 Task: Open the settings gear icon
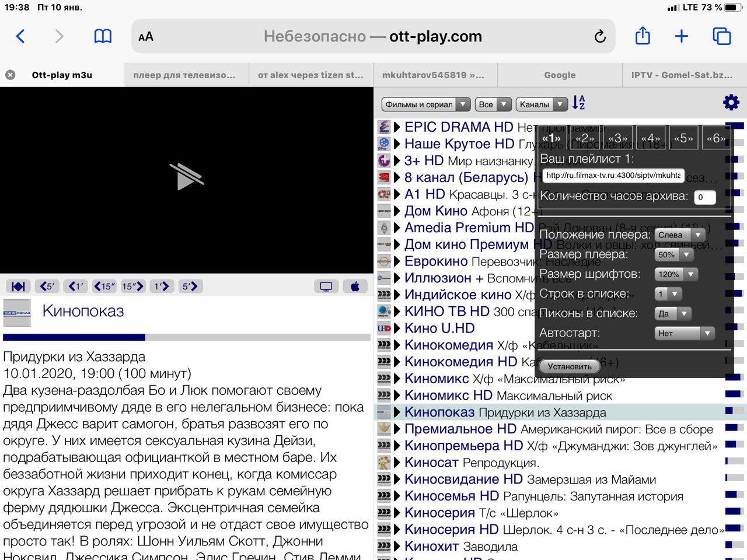point(731,103)
